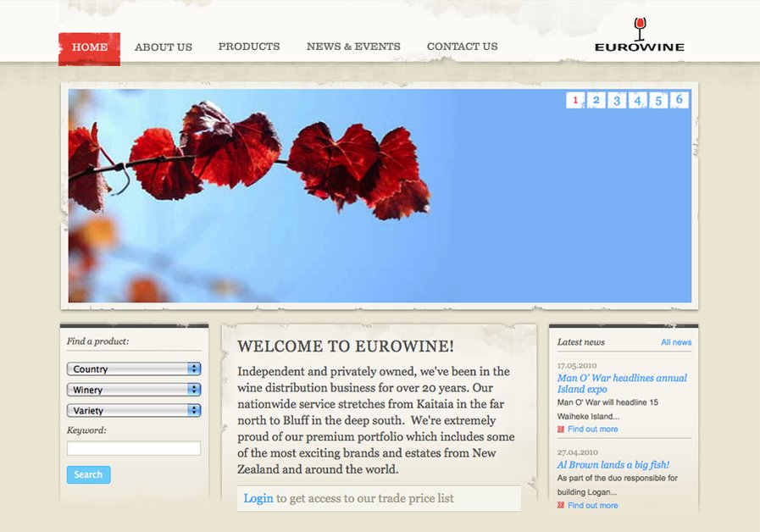The height and width of the screenshot is (532, 760).
Task: Click the Search button
Action: (x=88, y=475)
